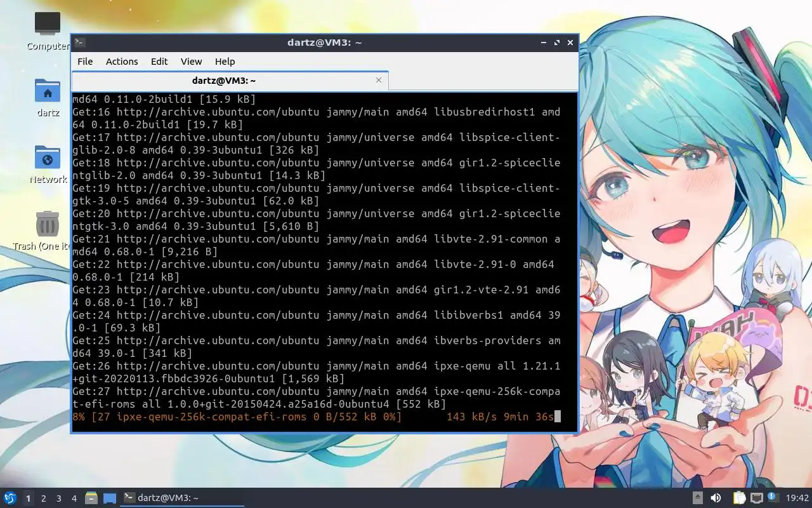
Task: Open the volume control tray icon
Action: [x=716, y=498]
